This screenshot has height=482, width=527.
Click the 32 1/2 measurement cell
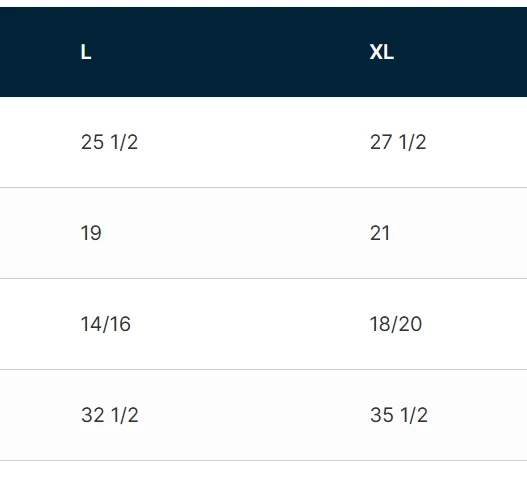(110, 415)
